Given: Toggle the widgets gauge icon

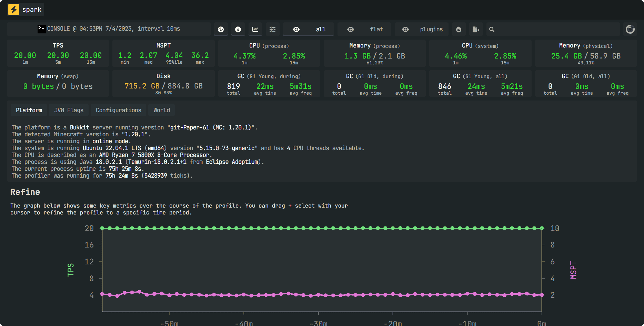Looking at the screenshot, I should click(221, 30).
